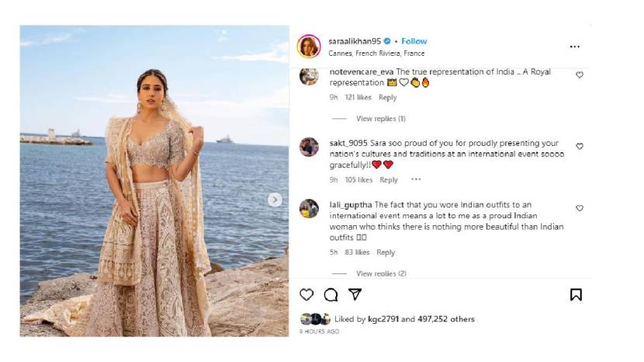Go to next photo with carousel arrow

pyautogui.click(x=275, y=200)
